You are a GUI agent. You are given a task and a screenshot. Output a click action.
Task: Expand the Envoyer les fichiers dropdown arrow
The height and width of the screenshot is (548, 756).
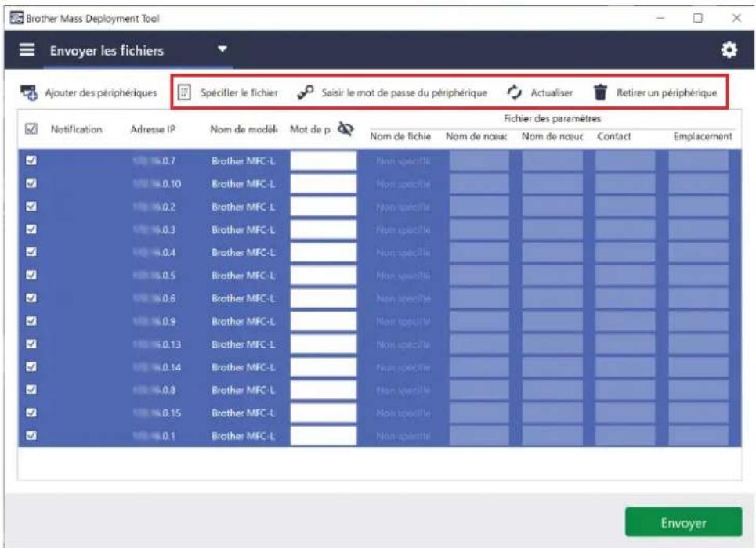tap(222, 49)
